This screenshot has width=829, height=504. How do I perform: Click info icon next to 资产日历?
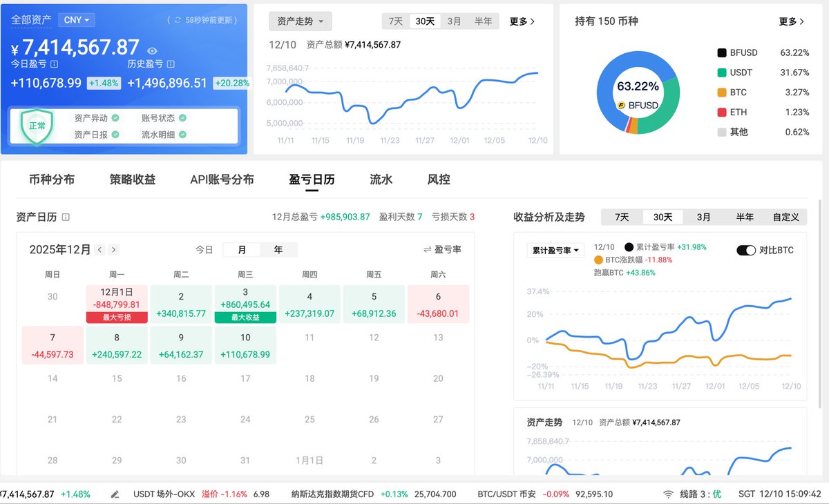click(x=66, y=217)
